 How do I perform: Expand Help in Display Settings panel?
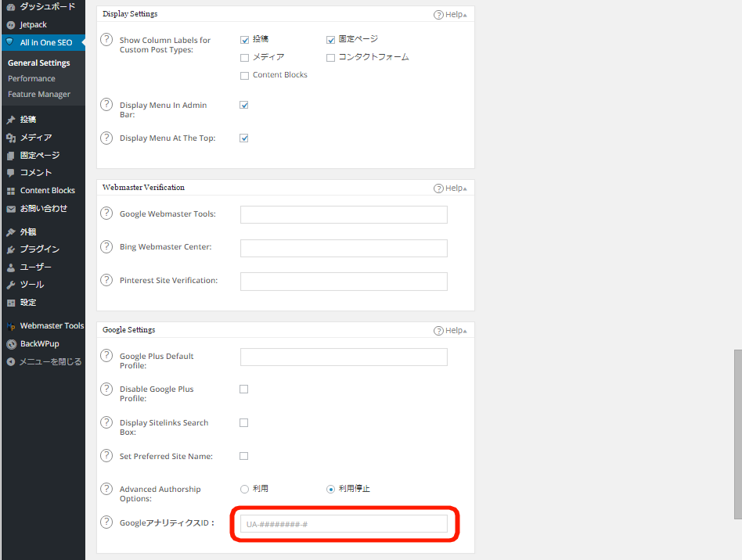click(x=450, y=15)
